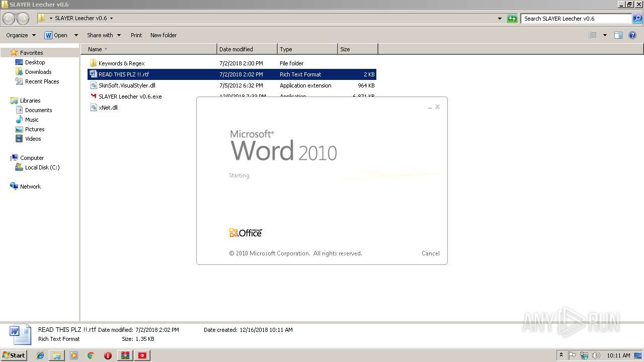644x362 pixels.
Task: Open Recent Places in sidebar
Action: coord(42,81)
